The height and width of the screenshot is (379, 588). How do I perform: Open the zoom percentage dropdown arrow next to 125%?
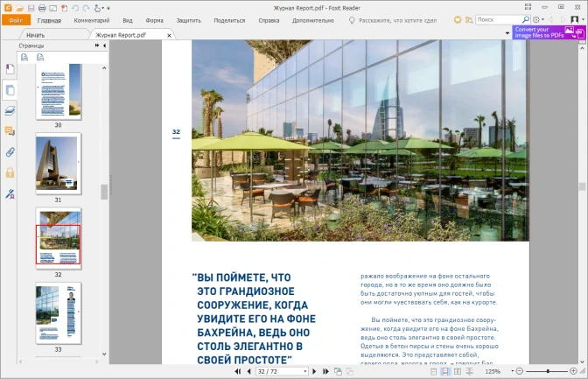point(512,371)
